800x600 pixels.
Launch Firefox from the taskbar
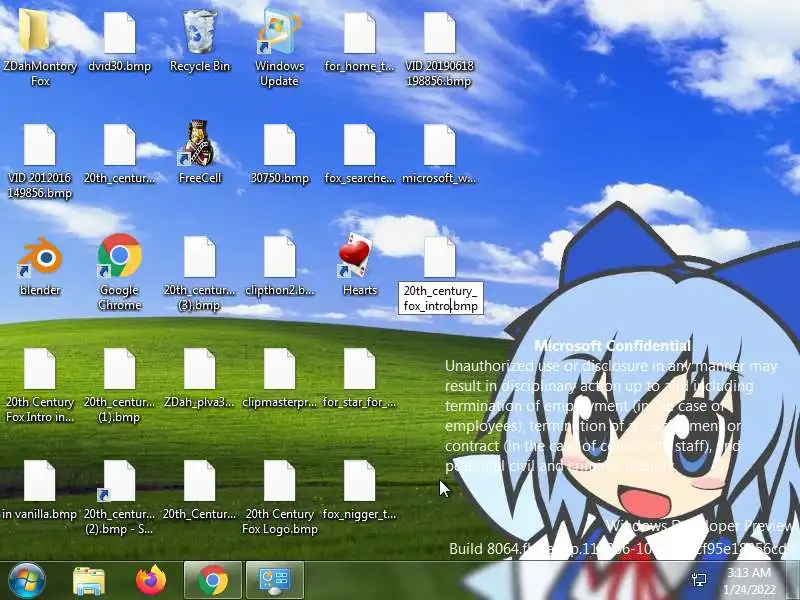[151, 580]
